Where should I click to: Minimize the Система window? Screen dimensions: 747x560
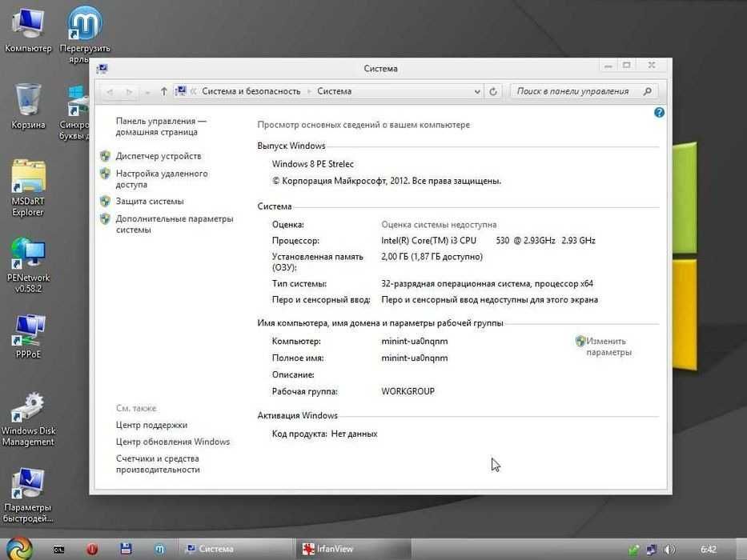pos(608,66)
